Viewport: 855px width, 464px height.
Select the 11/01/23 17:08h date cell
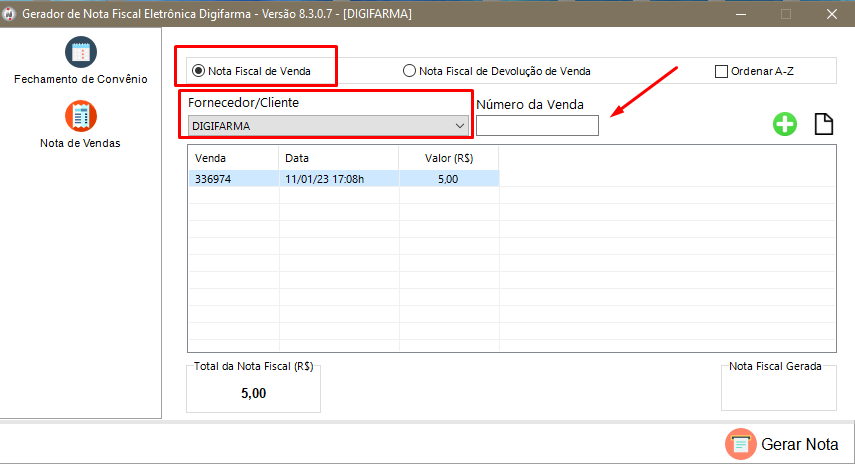pos(339,179)
